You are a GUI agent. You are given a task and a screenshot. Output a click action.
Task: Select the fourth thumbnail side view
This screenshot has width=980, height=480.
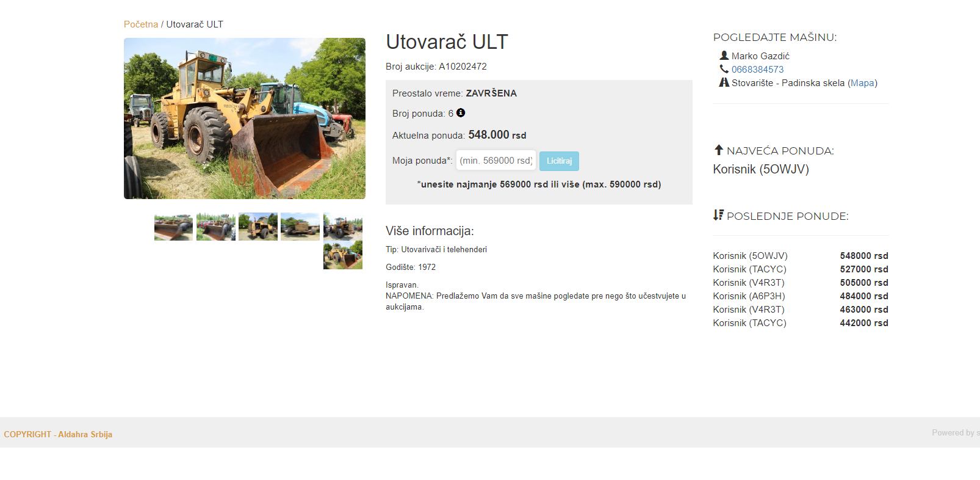[300, 227]
